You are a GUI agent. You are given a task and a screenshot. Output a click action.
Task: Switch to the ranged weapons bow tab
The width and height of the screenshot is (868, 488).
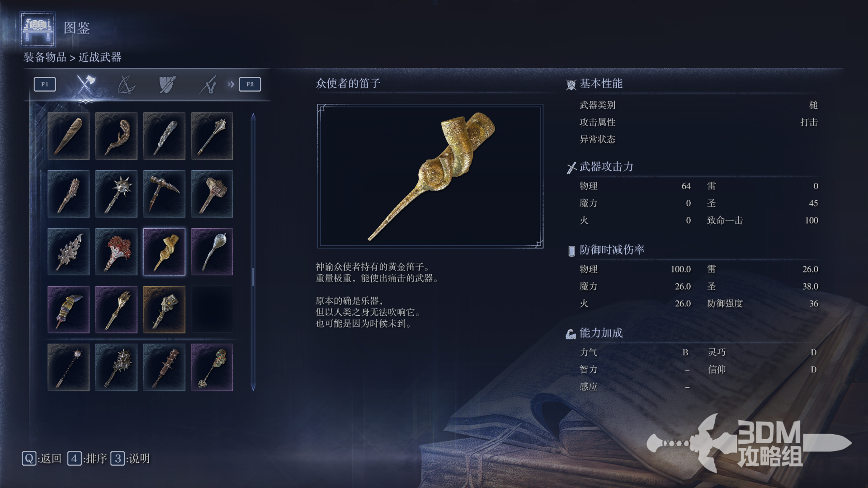coord(126,84)
